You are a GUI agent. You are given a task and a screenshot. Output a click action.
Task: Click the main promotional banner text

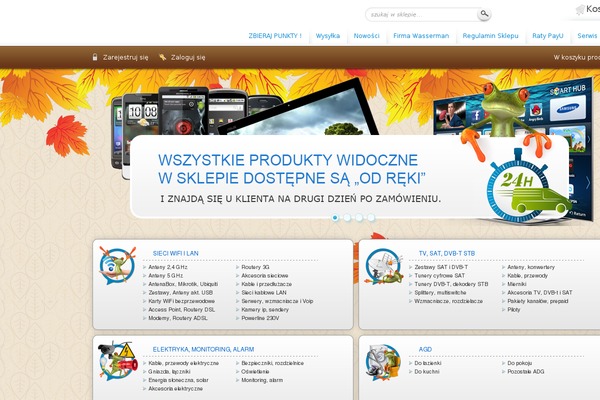click(292, 169)
